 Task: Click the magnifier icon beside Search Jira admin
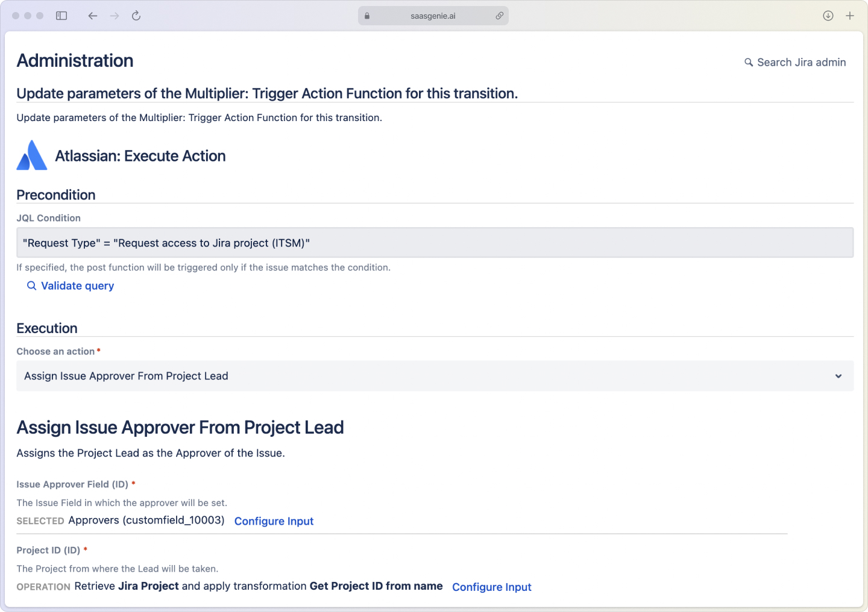749,62
